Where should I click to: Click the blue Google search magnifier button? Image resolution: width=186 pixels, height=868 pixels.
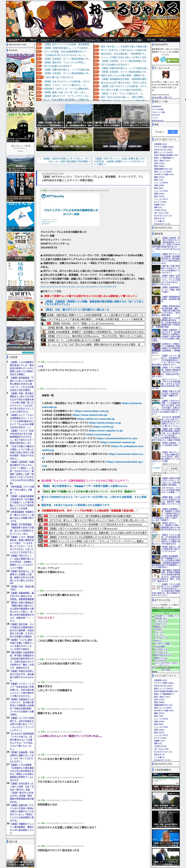click(173, 132)
